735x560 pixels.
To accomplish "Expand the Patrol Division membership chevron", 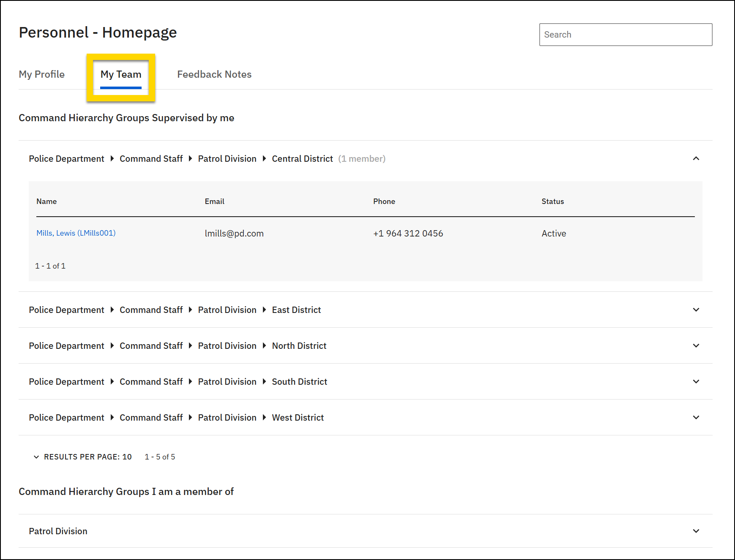I will click(696, 531).
